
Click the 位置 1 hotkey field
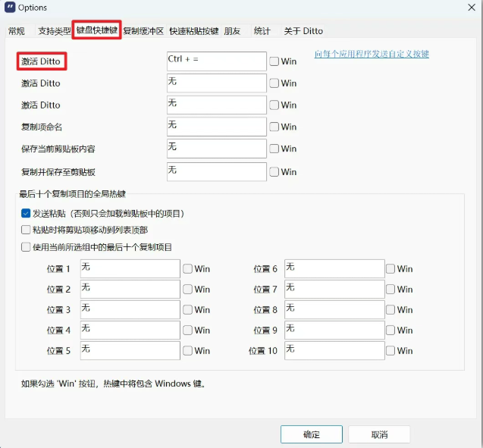[130, 268]
